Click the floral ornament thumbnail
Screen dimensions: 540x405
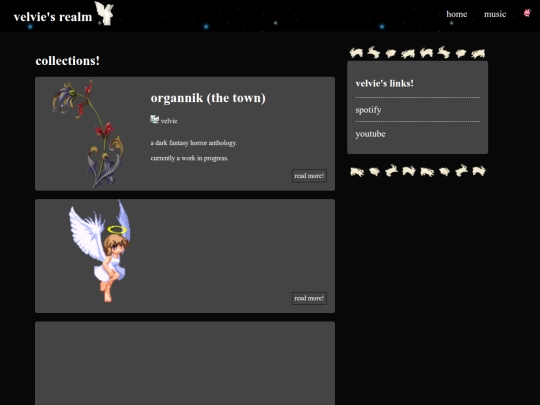(x=88, y=134)
